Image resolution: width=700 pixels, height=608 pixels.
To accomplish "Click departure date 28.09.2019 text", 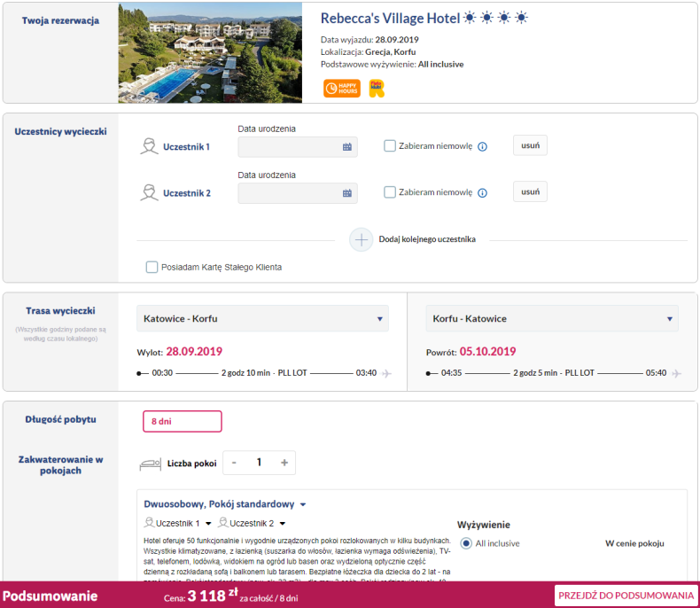I will [x=194, y=352].
